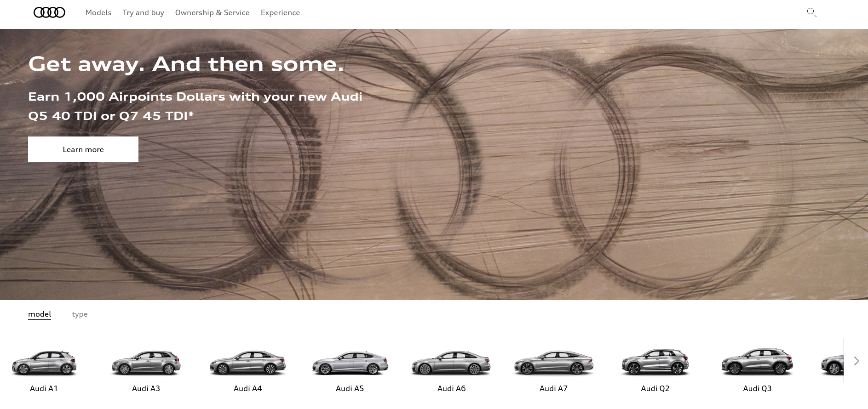
Task: Select the Audi A4 car image
Action: (247, 363)
